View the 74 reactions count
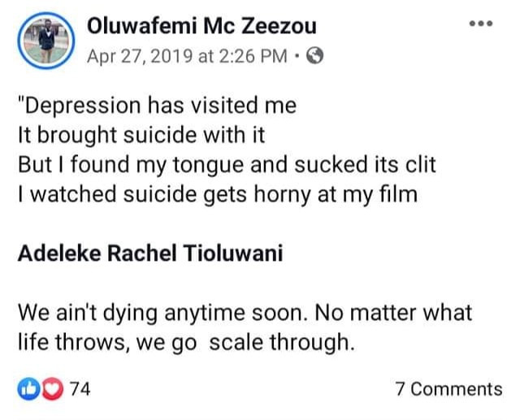This screenshot has height=420, width=520. (x=80, y=389)
